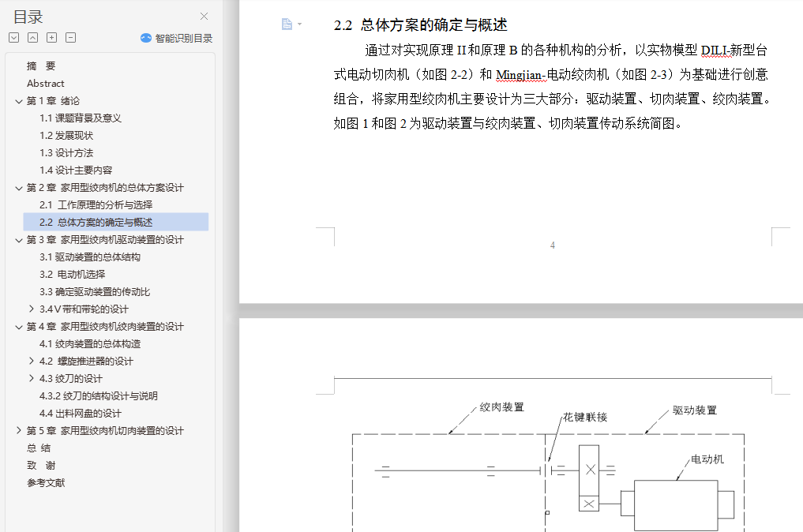Viewport: 803px width, 532px height.
Task: Open the document page-options icon beside the 2.2 heading
Action: 287,24
